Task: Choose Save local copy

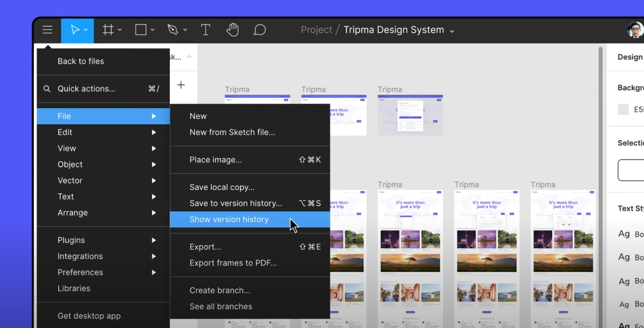Action: point(250,188)
